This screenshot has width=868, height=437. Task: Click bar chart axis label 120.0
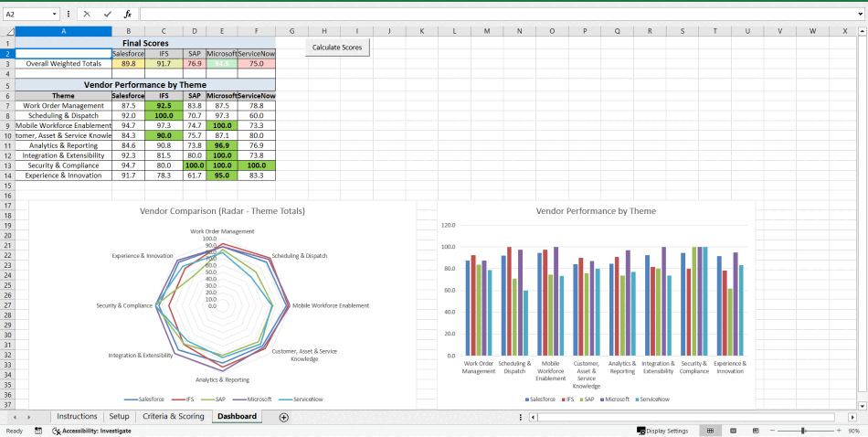(448, 226)
